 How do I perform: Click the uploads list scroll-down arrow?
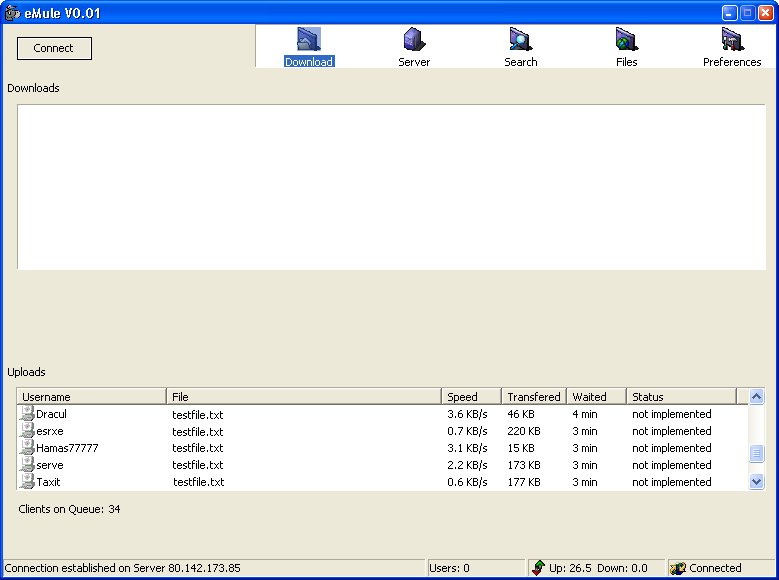[756, 481]
